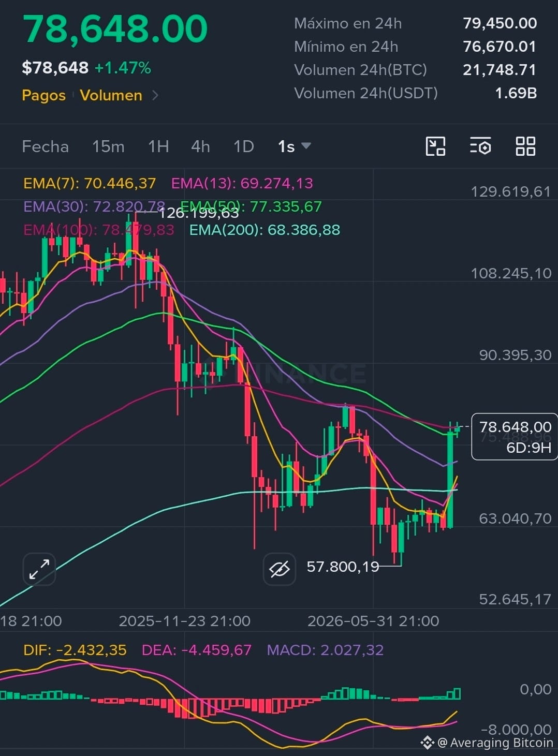Viewport: 558px width, 756px height.
Task: Switch to the 4h timeframe
Action: 200,146
